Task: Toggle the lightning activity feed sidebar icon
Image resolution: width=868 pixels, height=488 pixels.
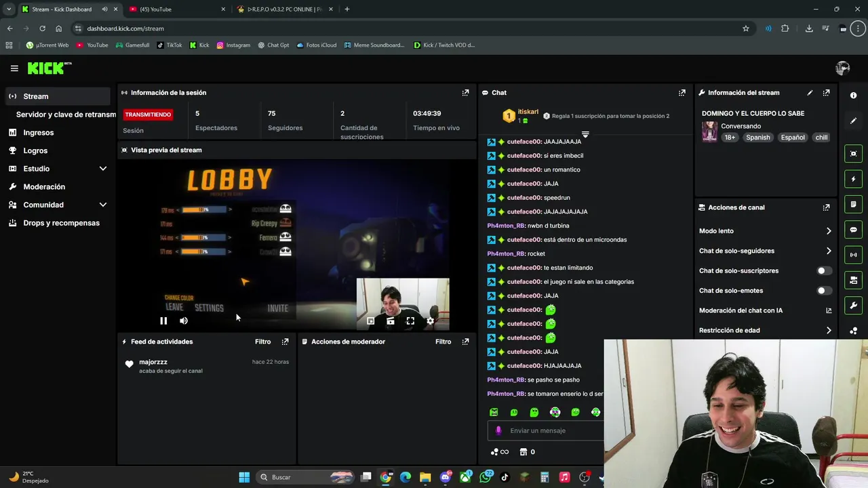Action: [x=853, y=179]
